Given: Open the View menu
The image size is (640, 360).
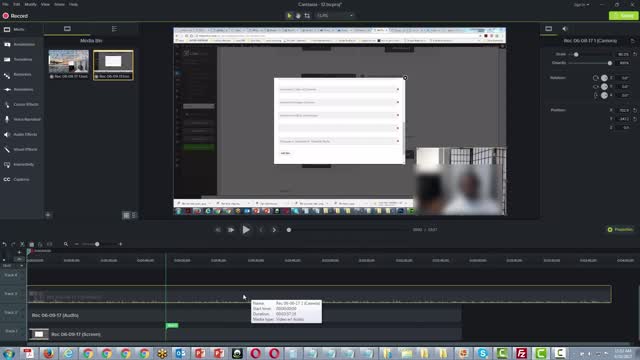Looking at the screenshot, I should click(x=45, y=4).
